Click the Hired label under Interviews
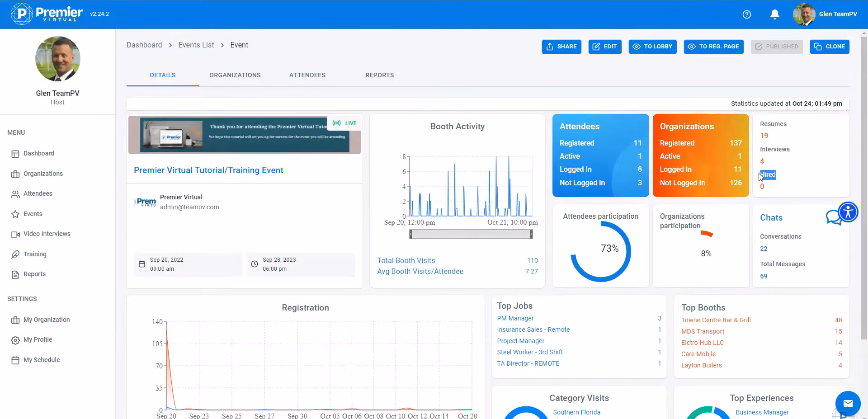Screen dimensions: 868x419 pos(768,174)
